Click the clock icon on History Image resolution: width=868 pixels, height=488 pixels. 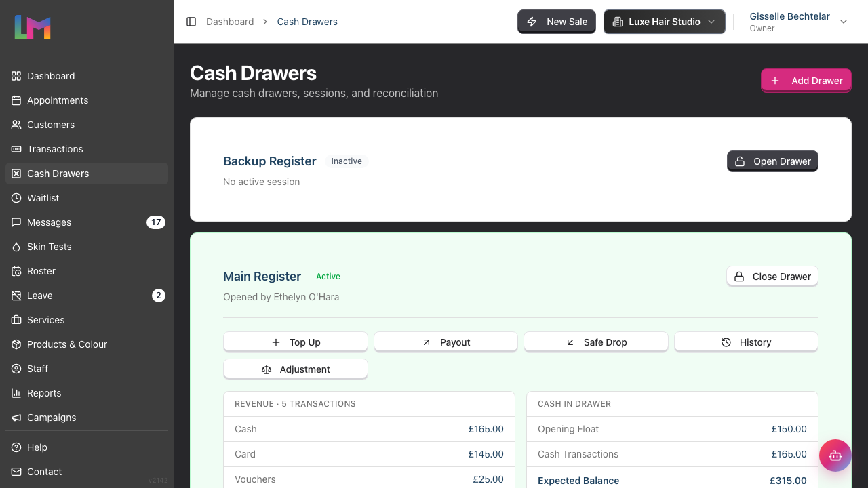[x=726, y=342]
